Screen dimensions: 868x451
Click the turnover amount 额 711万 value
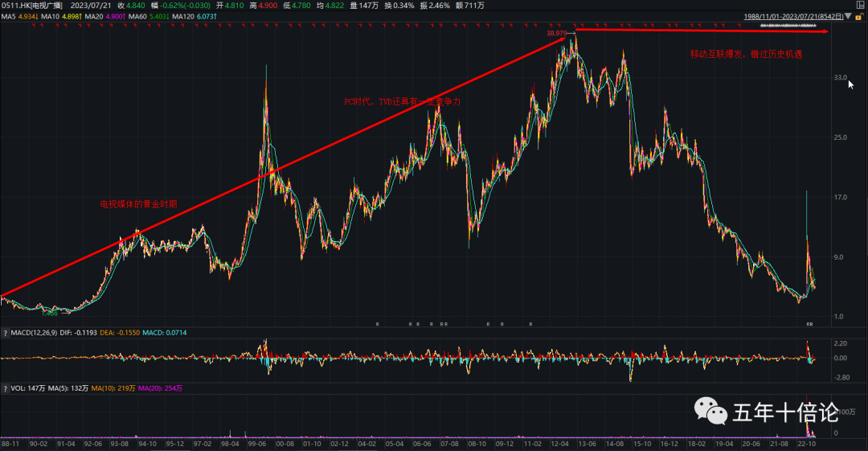tap(470, 6)
